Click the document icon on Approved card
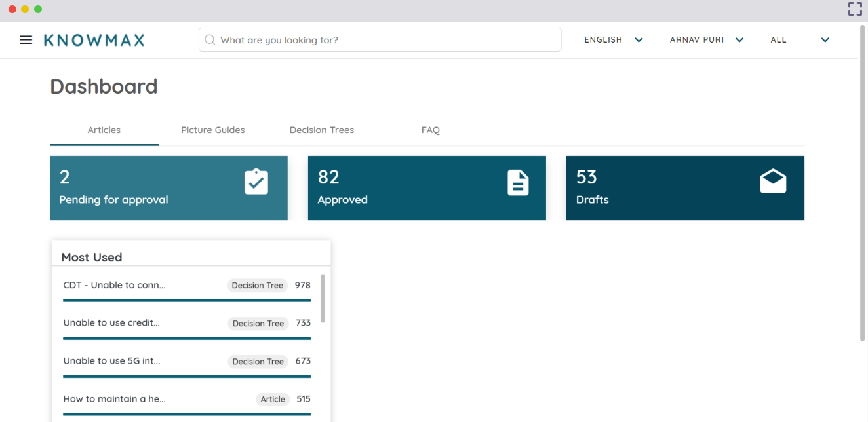The width and height of the screenshot is (868, 422). (x=518, y=182)
